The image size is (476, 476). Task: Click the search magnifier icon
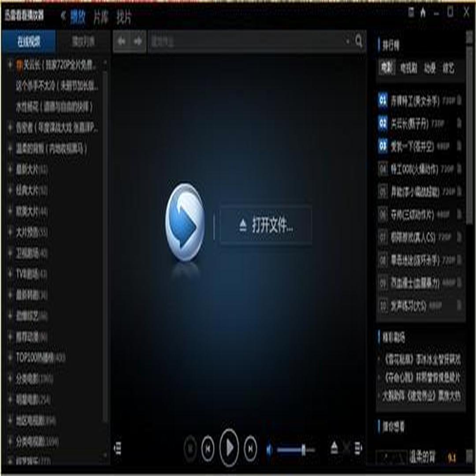click(x=358, y=41)
